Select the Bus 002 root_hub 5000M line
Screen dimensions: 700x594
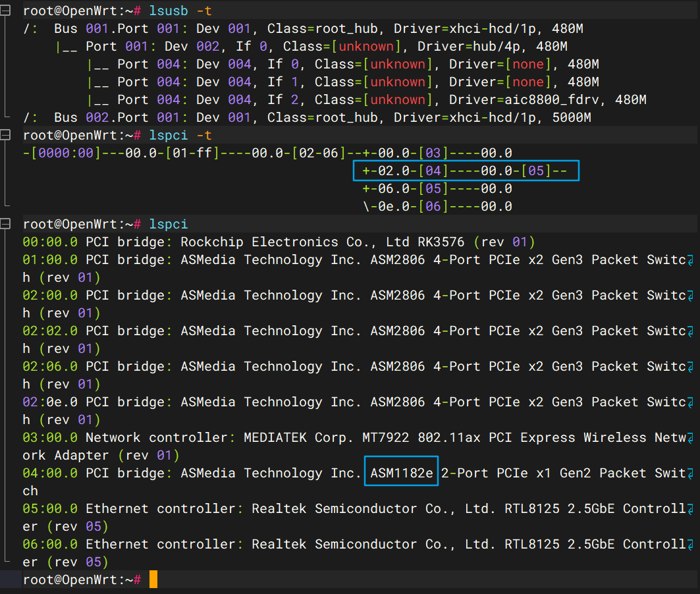point(307,117)
